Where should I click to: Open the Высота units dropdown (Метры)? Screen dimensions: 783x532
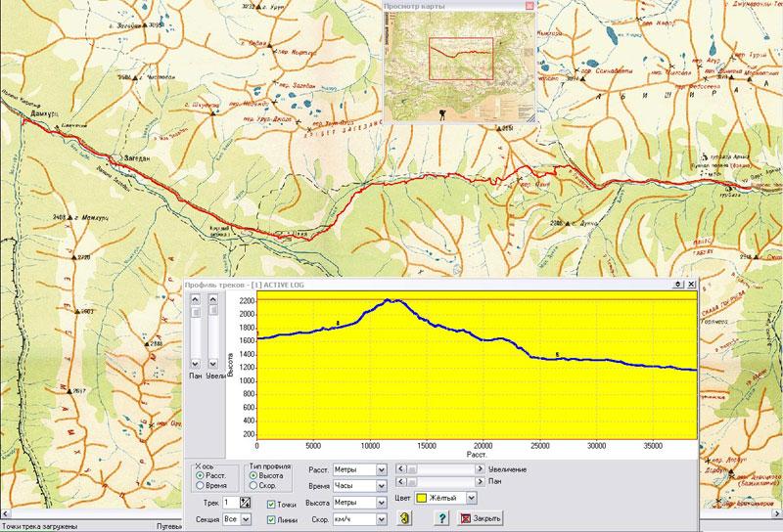[382, 503]
